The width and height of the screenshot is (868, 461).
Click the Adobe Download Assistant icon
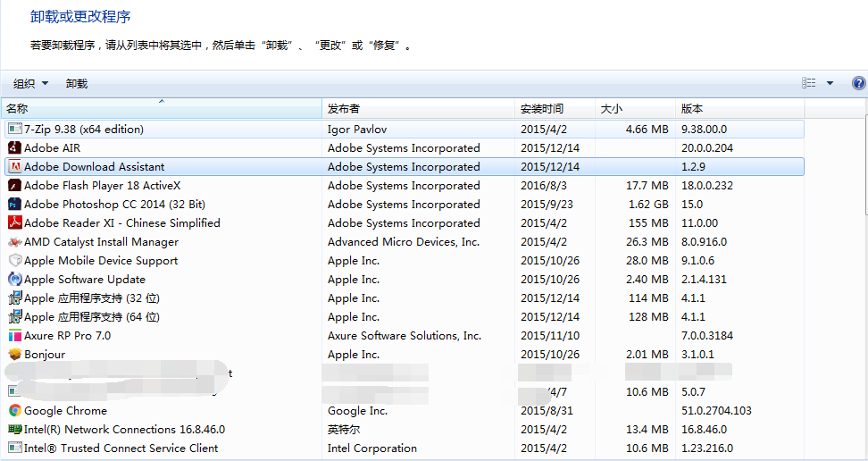[15, 167]
